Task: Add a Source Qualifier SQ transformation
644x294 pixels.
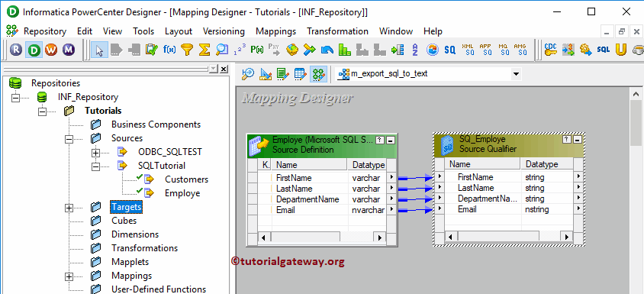Action: click(x=449, y=50)
